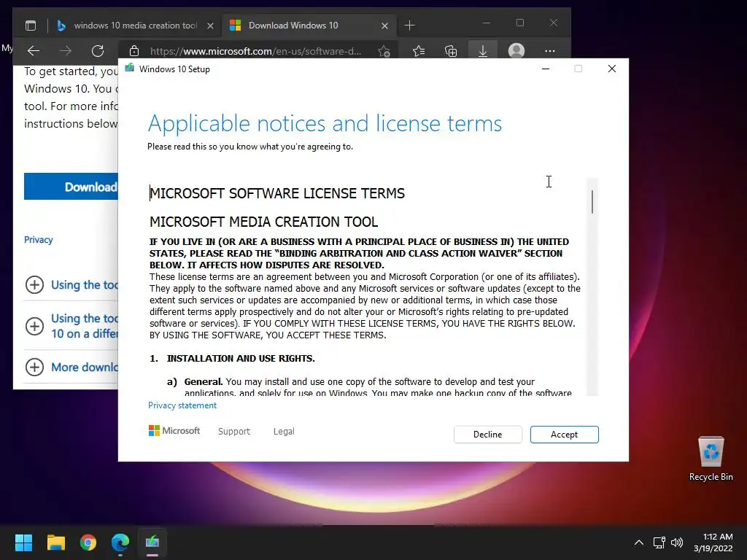Image resolution: width=747 pixels, height=560 pixels.
Task: Expand the first 'Using the tool' section
Action: [71, 285]
